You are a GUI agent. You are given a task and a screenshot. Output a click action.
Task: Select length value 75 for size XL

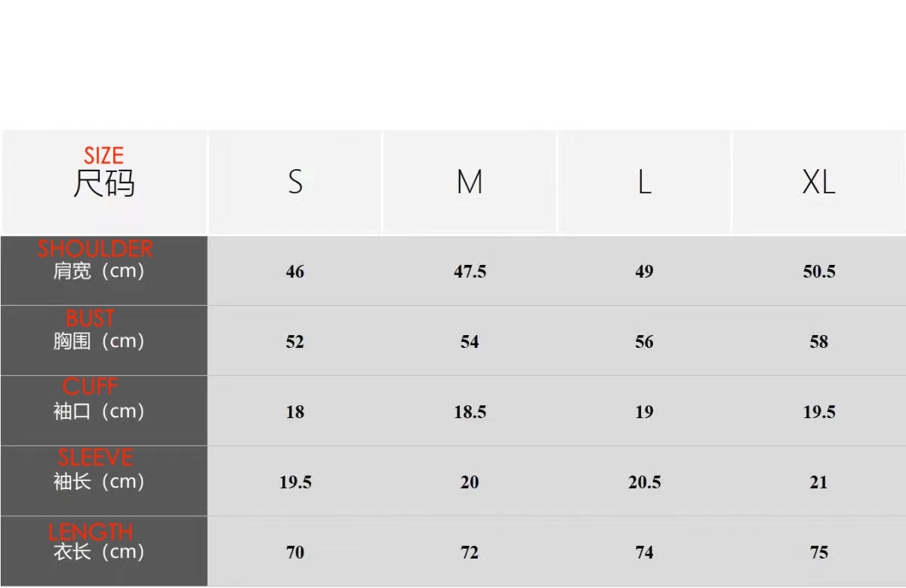[x=819, y=553]
